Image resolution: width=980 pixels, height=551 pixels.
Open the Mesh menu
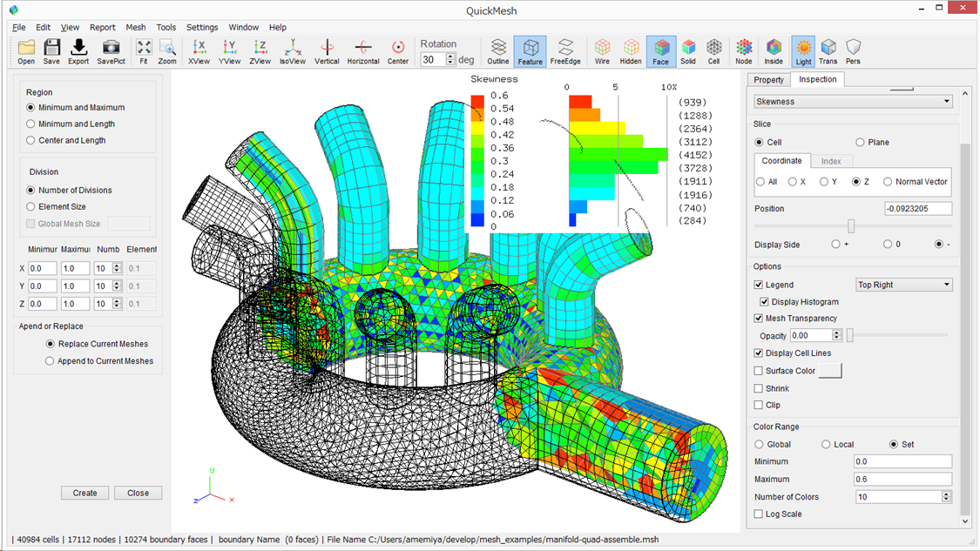136,28
